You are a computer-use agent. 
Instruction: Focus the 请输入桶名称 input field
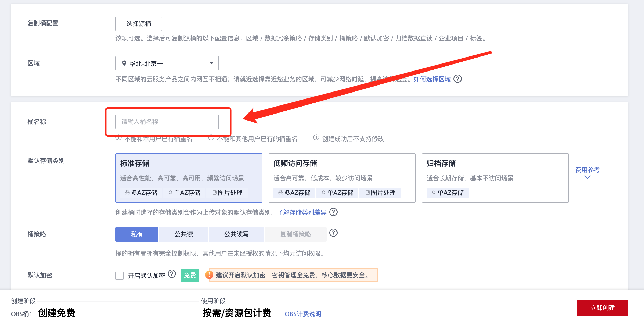(x=167, y=122)
